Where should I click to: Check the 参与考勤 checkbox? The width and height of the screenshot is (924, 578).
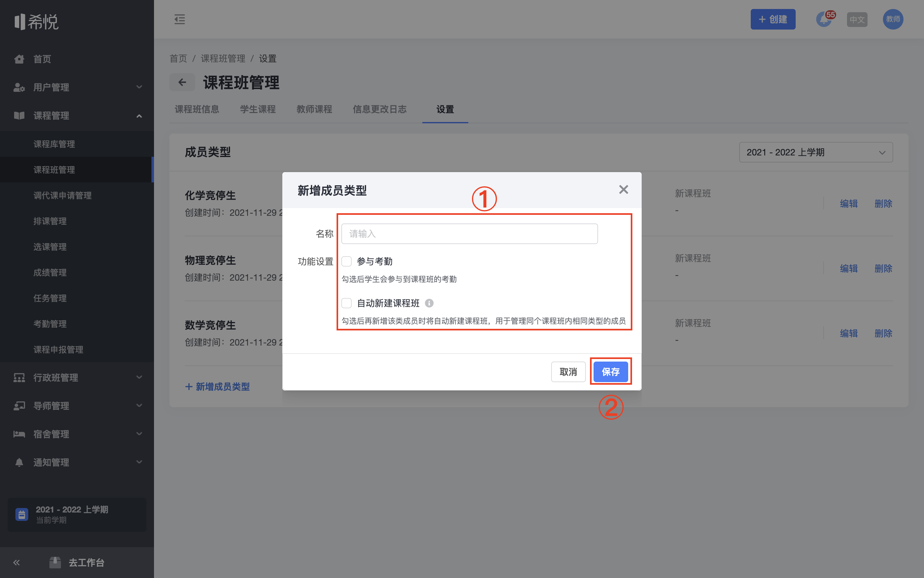coord(346,261)
